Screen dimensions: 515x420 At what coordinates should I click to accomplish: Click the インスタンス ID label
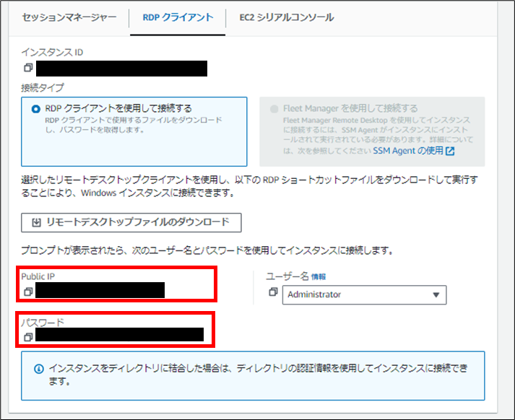tap(52, 52)
